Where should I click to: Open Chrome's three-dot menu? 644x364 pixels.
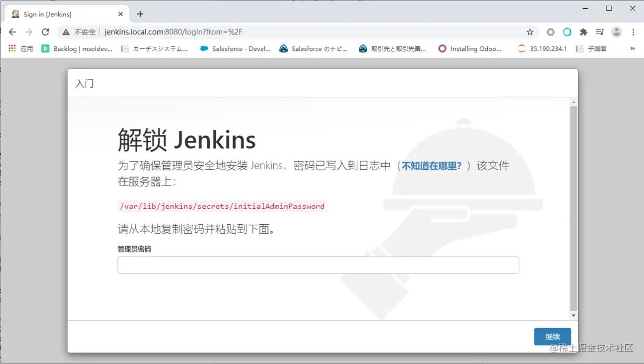click(x=633, y=32)
